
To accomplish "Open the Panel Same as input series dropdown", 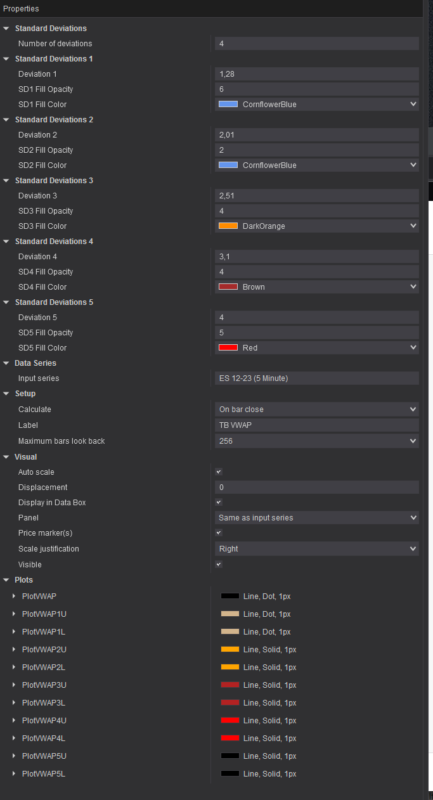I will pyautogui.click(x=317, y=517).
